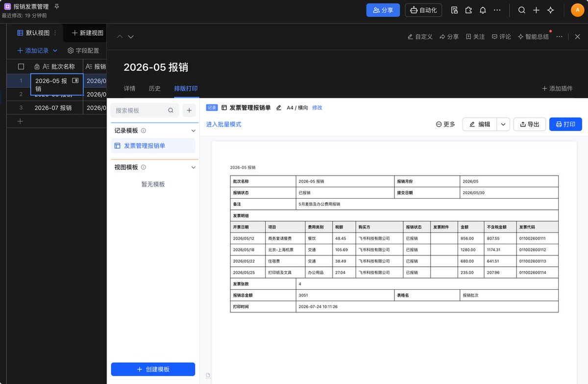This screenshot has height=384, width=588.
Task: Open 评论 comments in record panel
Action: tap(501, 37)
